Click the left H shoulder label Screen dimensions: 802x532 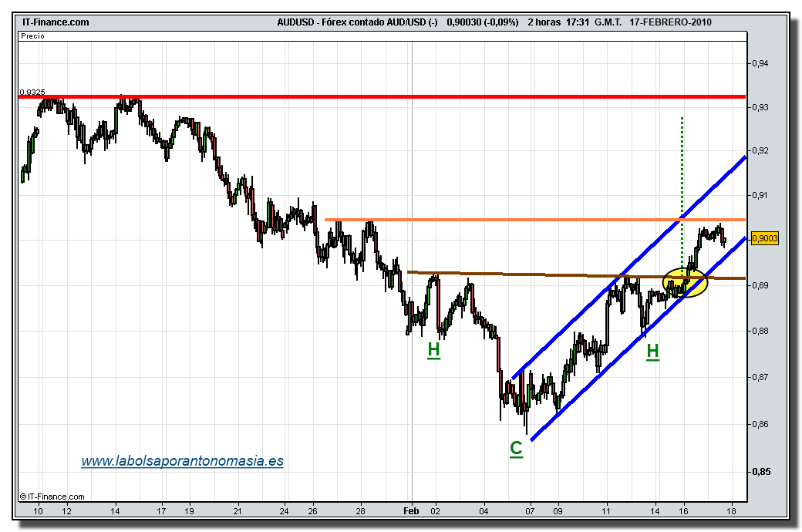tap(433, 350)
